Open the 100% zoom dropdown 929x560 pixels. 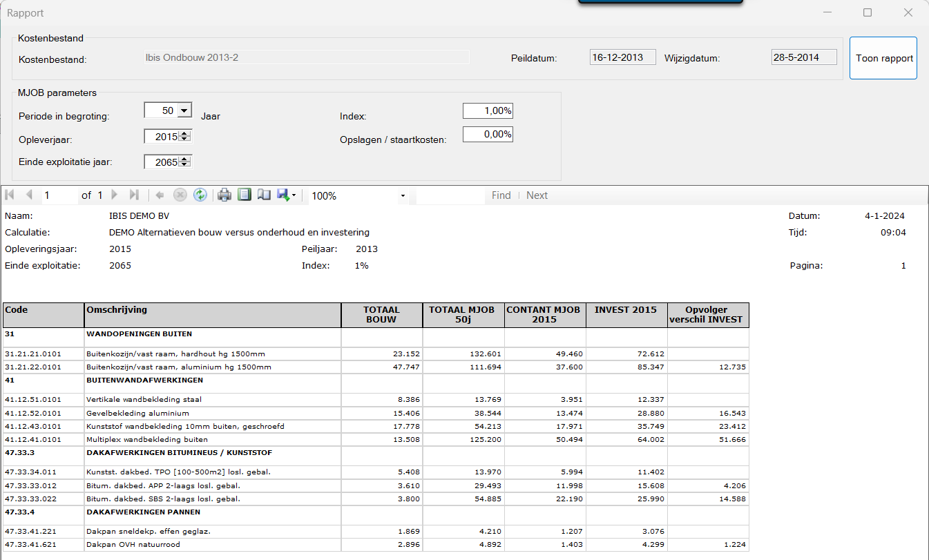pyautogui.click(x=403, y=196)
